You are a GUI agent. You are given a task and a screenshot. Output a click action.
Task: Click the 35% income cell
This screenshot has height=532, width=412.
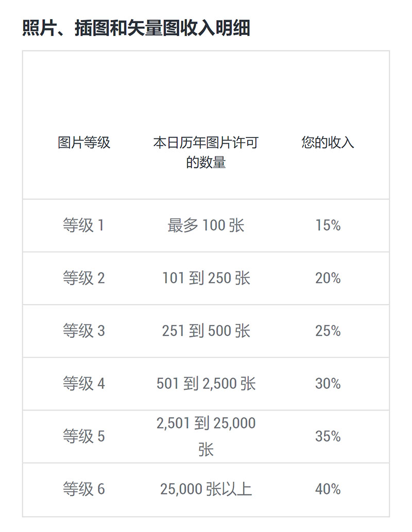(328, 436)
